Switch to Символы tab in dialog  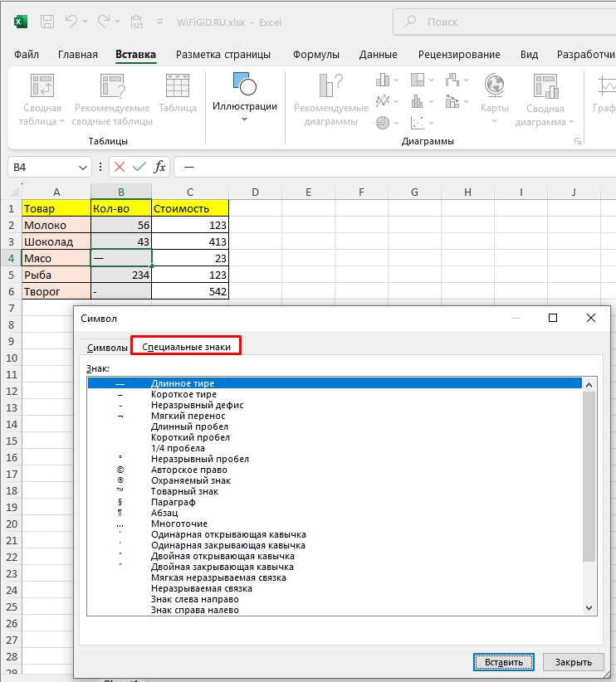(107, 348)
